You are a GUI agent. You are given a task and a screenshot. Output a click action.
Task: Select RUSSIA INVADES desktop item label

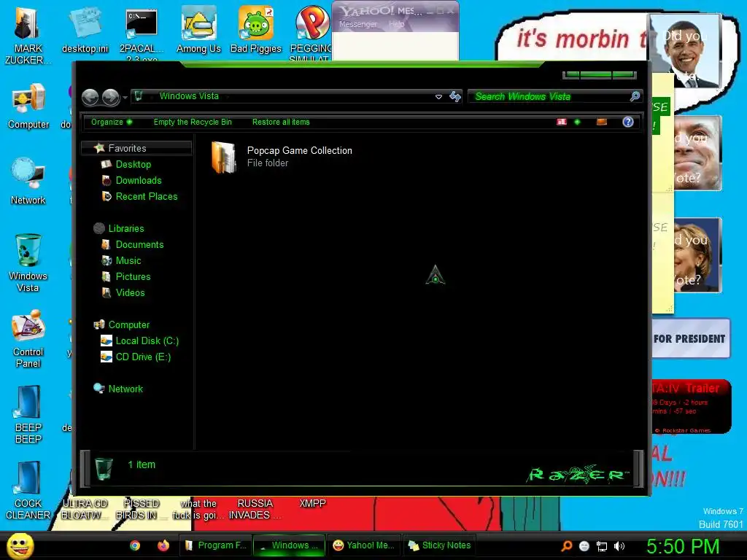click(255, 509)
